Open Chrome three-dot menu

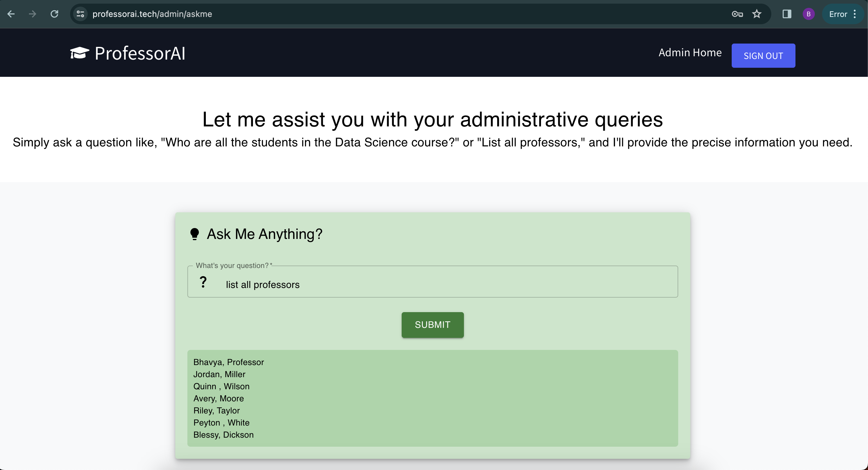pyautogui.click(x=855, y=14)
